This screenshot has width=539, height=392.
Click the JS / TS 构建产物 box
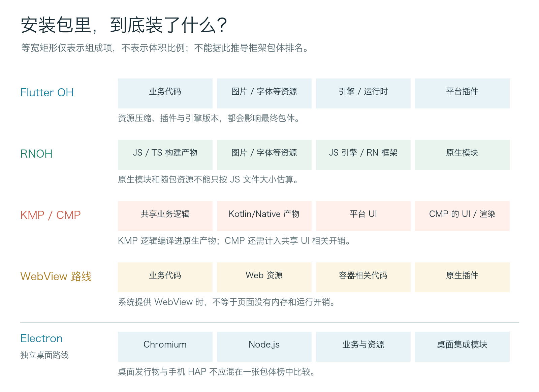[x=165, y=155]
